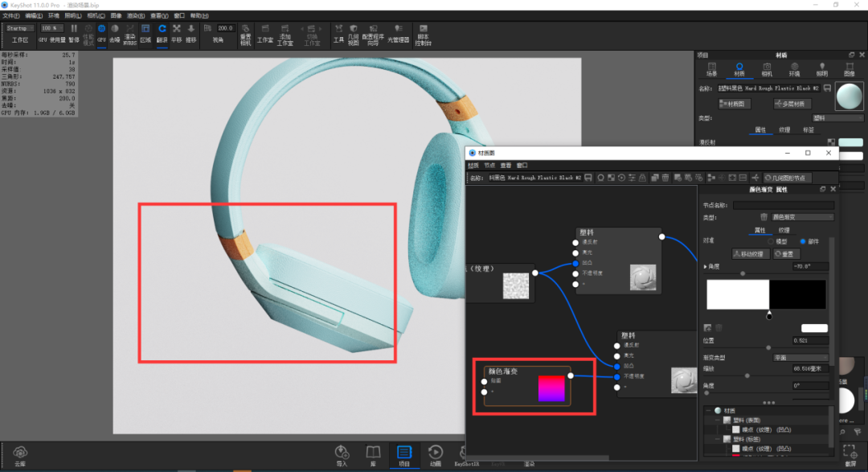Click the 移动纹理 (Move Texture) button

[751, 254]
